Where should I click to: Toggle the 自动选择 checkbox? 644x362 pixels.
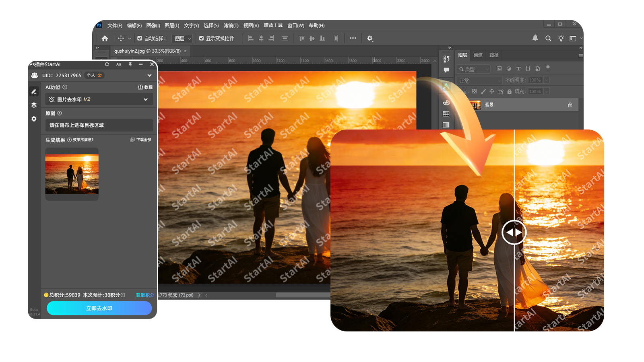tap(140, 39)
